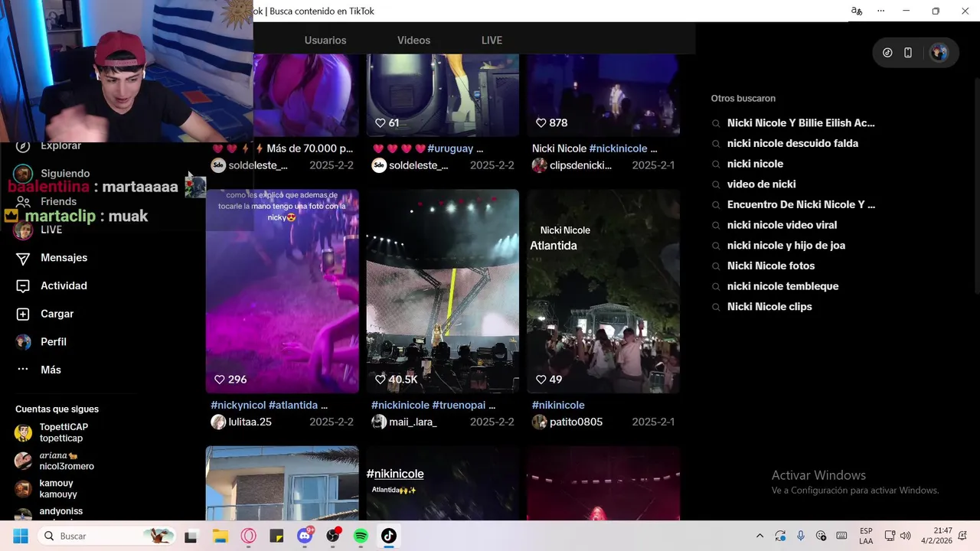Open the TikTok taskbar icon
Image resolution: width=980 pixels, height=551 pixels.
389,536
